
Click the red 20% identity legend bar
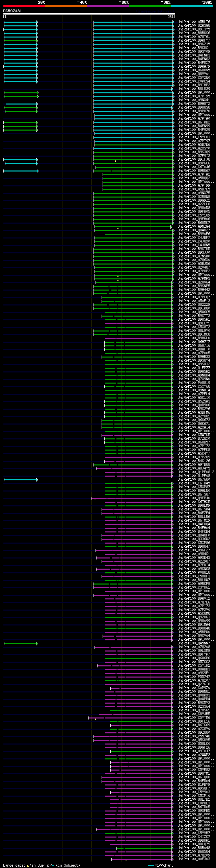24,6
